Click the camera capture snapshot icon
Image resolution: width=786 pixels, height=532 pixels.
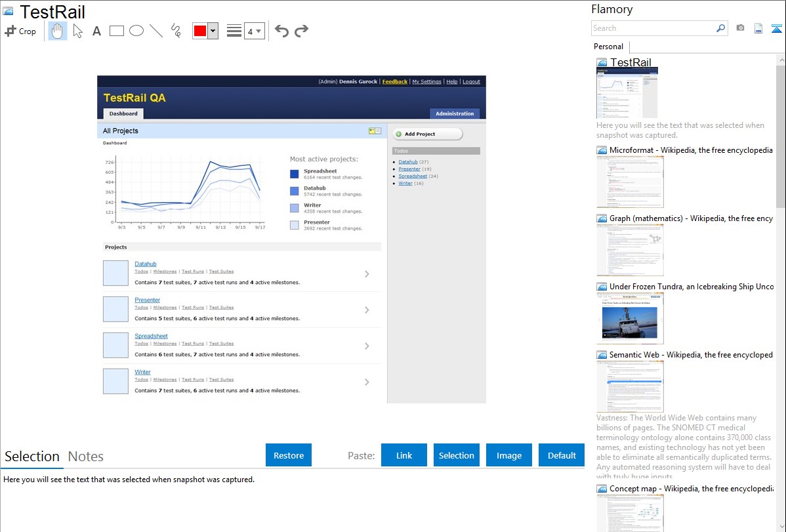pos(740,28)
